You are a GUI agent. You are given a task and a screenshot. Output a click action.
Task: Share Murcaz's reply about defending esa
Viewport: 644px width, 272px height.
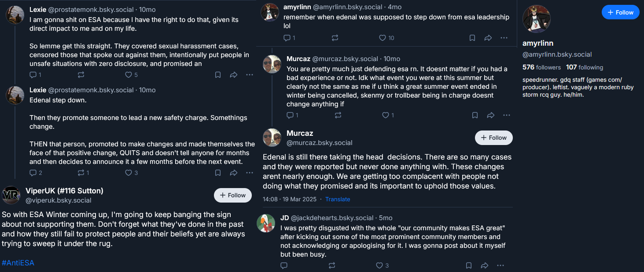[490, 115]
